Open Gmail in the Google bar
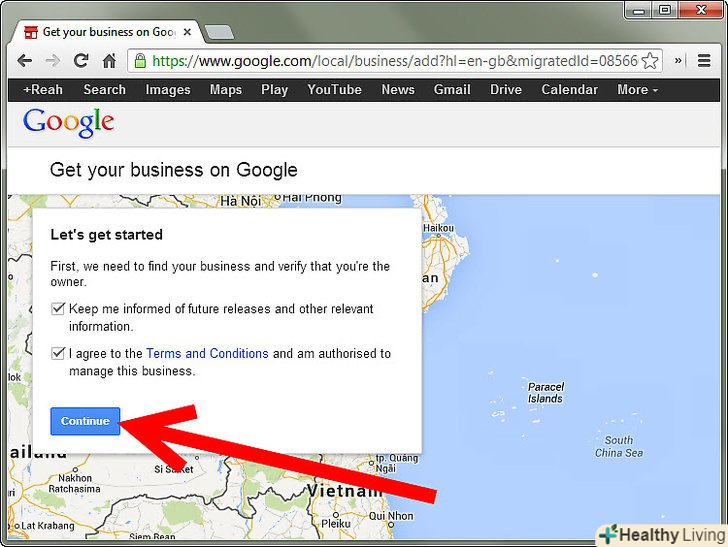728x547 pixels. (x=452, y=90)
